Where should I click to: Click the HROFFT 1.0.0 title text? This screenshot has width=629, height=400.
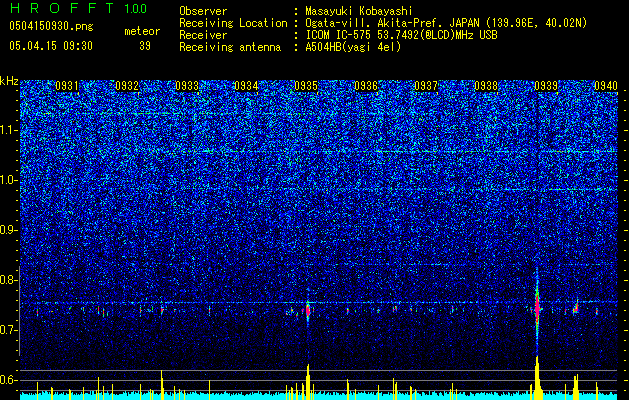79,8
